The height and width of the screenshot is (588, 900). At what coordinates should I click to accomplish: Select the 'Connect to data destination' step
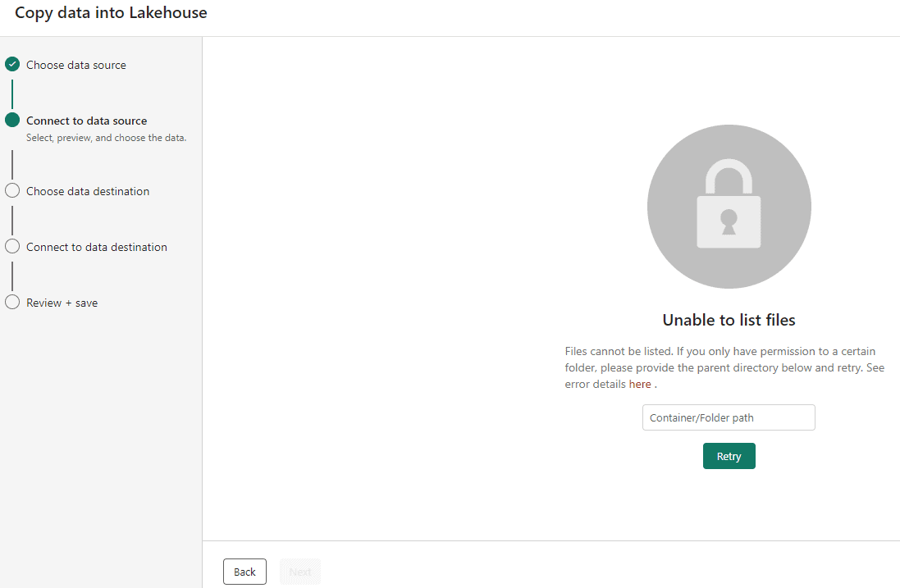(x=97, y=247)
